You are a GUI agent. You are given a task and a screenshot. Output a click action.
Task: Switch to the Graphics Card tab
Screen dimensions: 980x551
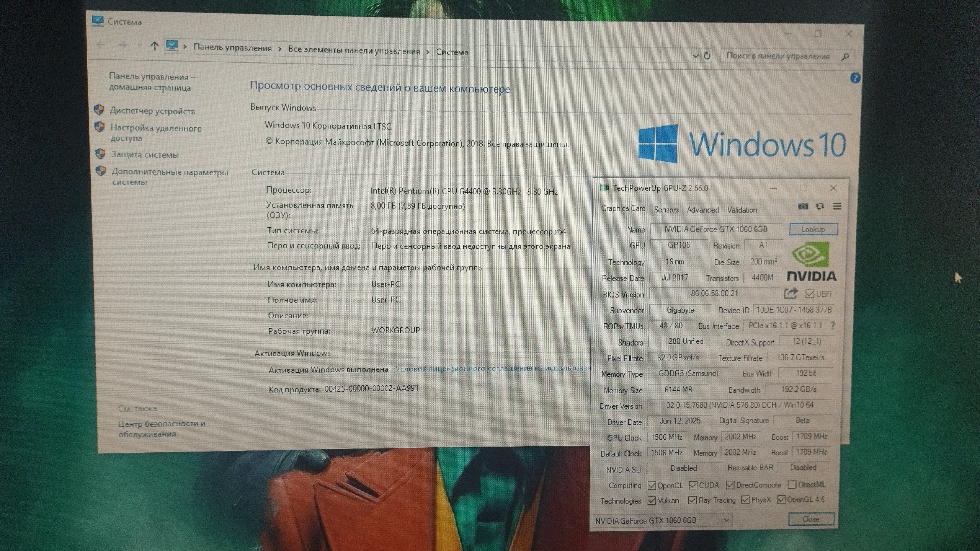pyautogui.click(x=623, y=208)
